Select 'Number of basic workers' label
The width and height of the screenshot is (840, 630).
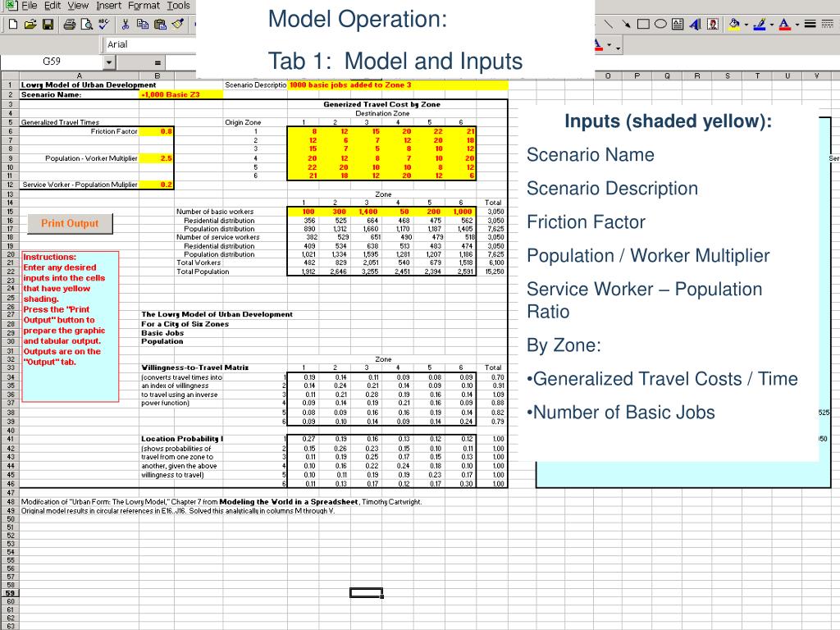coord(215,212)
